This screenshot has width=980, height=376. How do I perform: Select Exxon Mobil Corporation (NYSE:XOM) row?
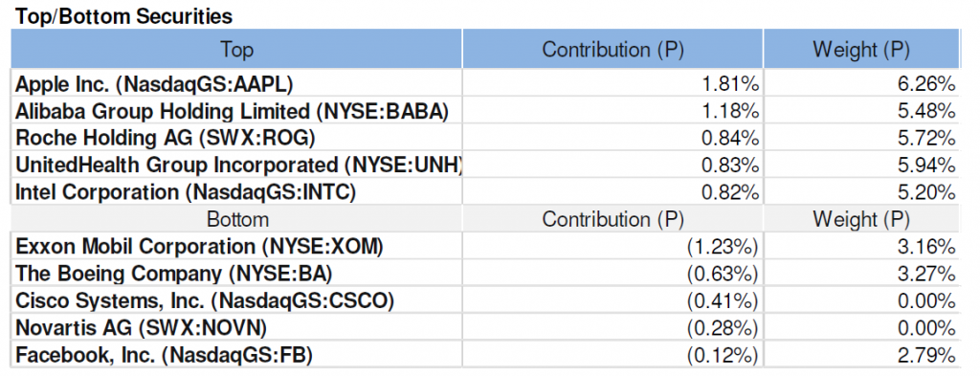click(485, 247)
